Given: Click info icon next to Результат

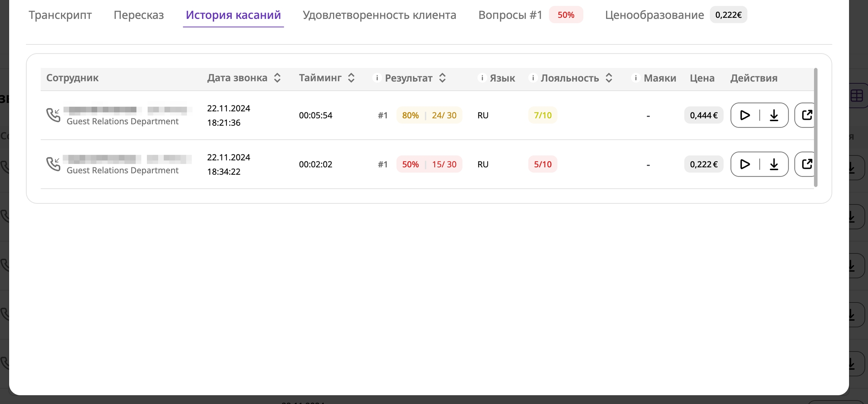Looking at the screenshot, I should (377, 78).
